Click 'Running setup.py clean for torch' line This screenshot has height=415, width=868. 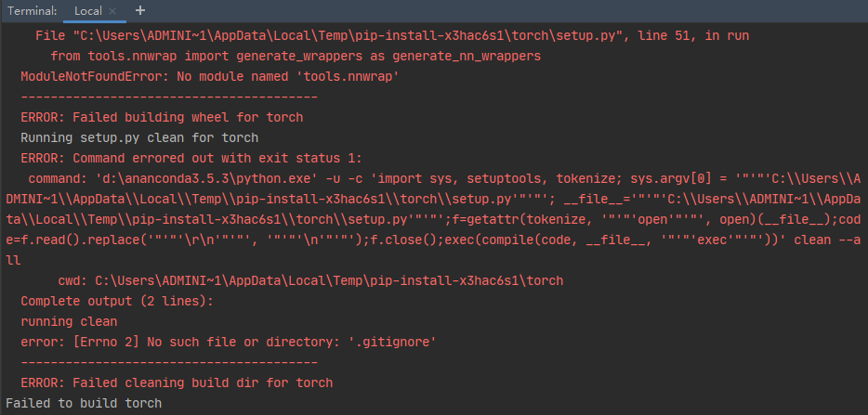pos(139,137)
